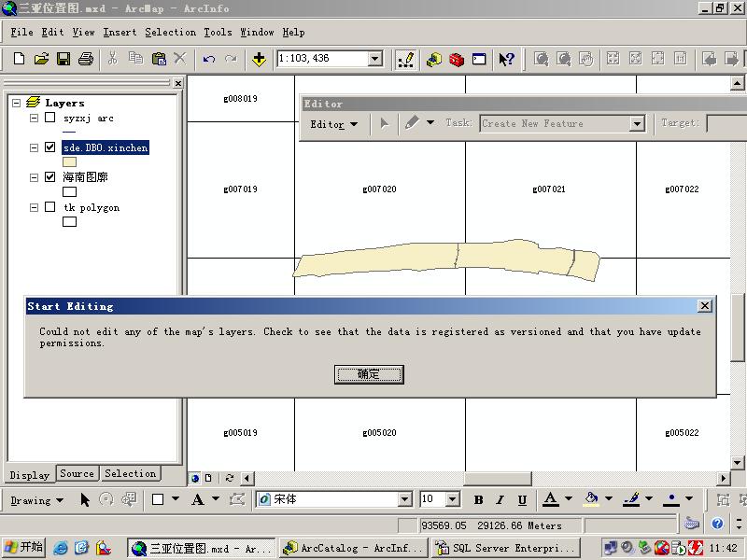
Task: Save the map document
Action: coord(63,59)
